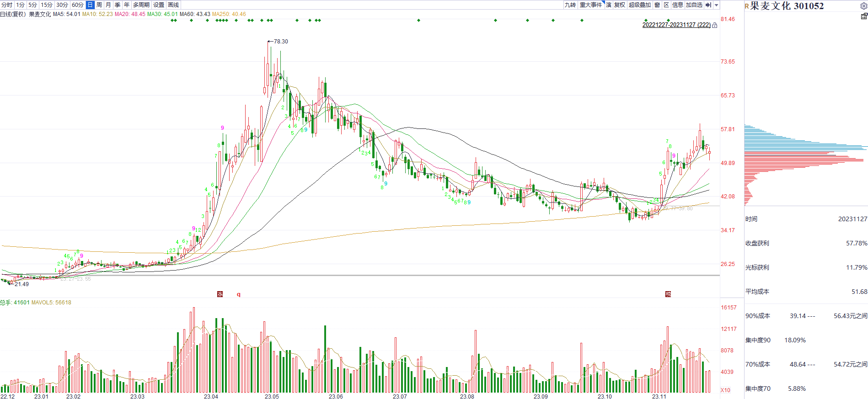Click the 日线(复权) chart label
The height and width of the screenshot is (399, 868).
13,14
